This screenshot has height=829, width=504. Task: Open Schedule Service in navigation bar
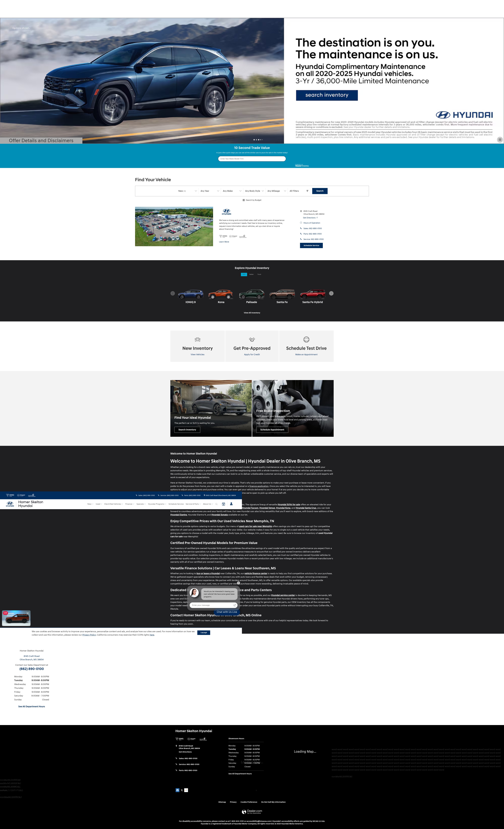(x=176, y=504)
